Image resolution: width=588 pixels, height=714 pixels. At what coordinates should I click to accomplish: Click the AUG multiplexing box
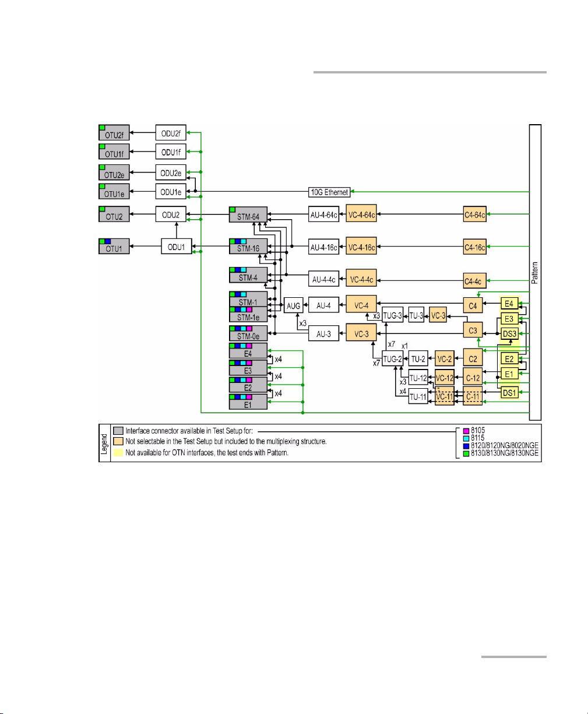point(294,305)
